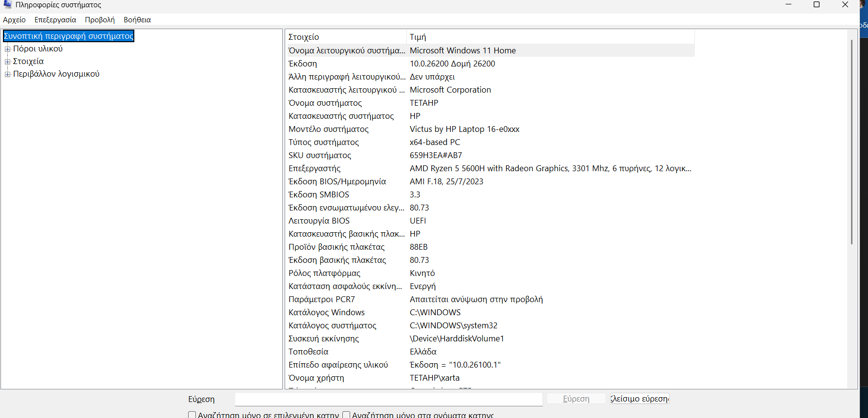Select the Ρόλος πλατφόρμας row

[491, 273]
